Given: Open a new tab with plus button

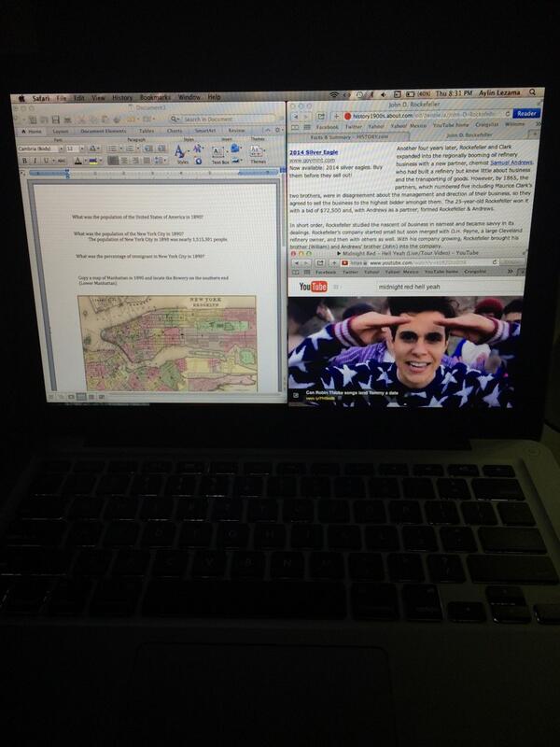Looking at the screenshot, I should [534, 134].
